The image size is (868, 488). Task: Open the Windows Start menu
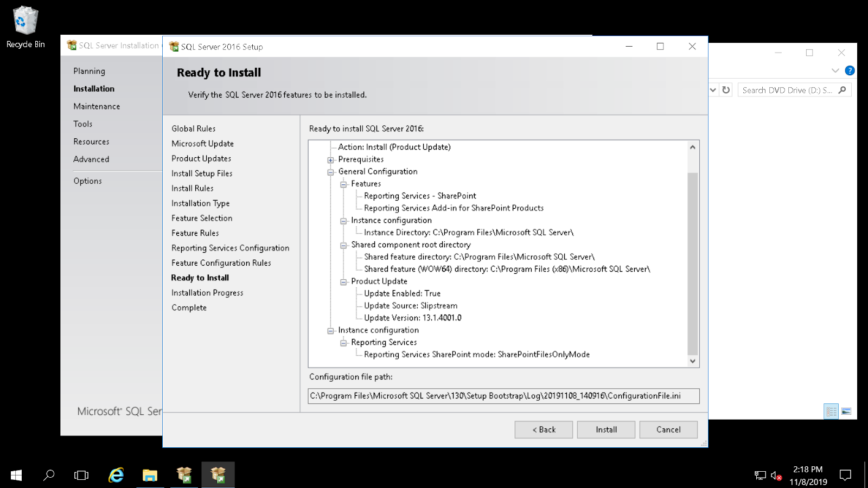(x=16, y=476)
